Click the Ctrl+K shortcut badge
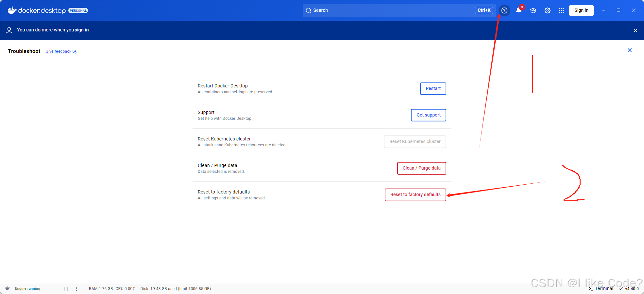The image size is (644, 294). (484, 10)
